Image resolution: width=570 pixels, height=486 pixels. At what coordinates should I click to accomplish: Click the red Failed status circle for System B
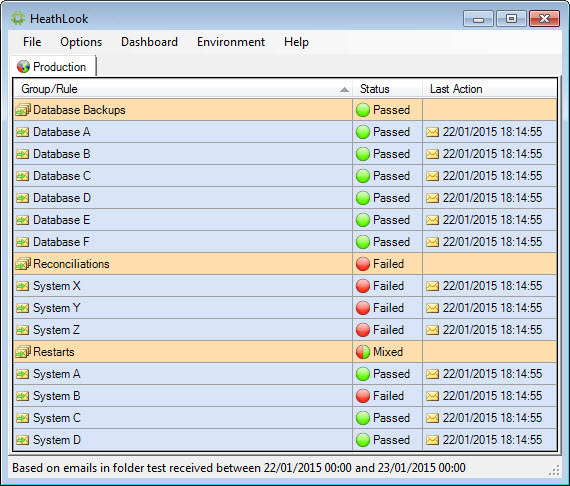(363, 396)
